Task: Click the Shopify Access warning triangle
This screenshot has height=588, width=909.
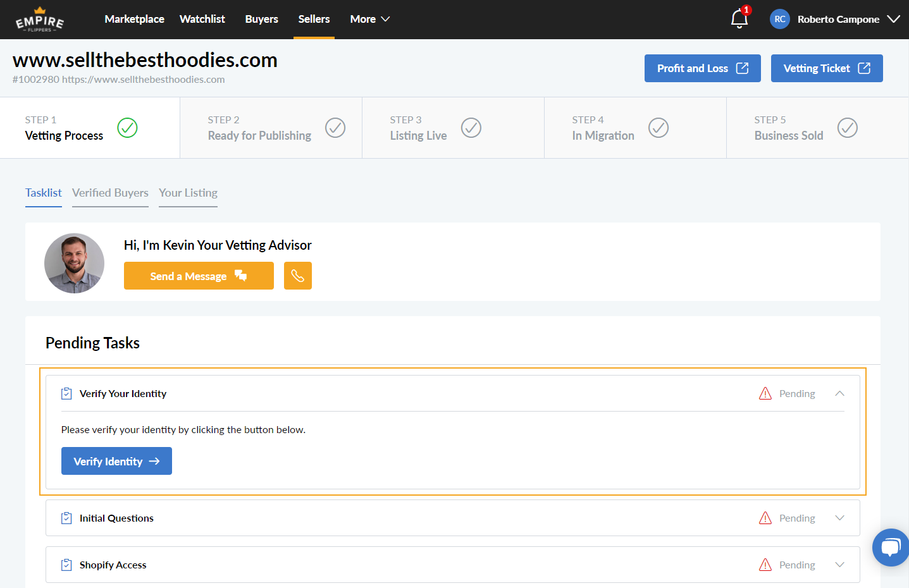Action: pyautogui.click(x=765, y=565)
